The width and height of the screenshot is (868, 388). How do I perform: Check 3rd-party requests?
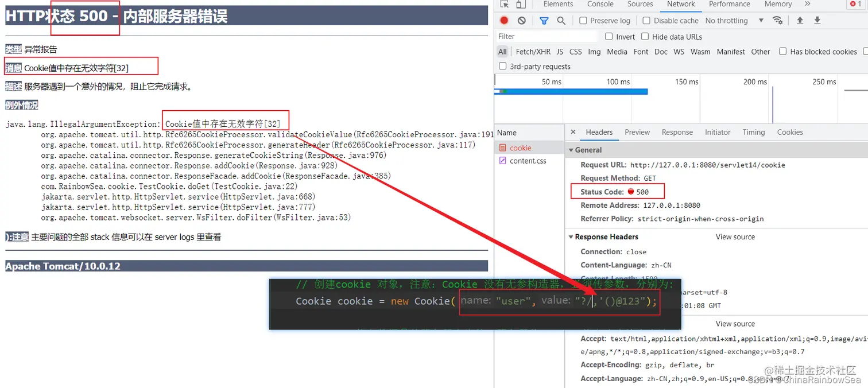(503, 67)
